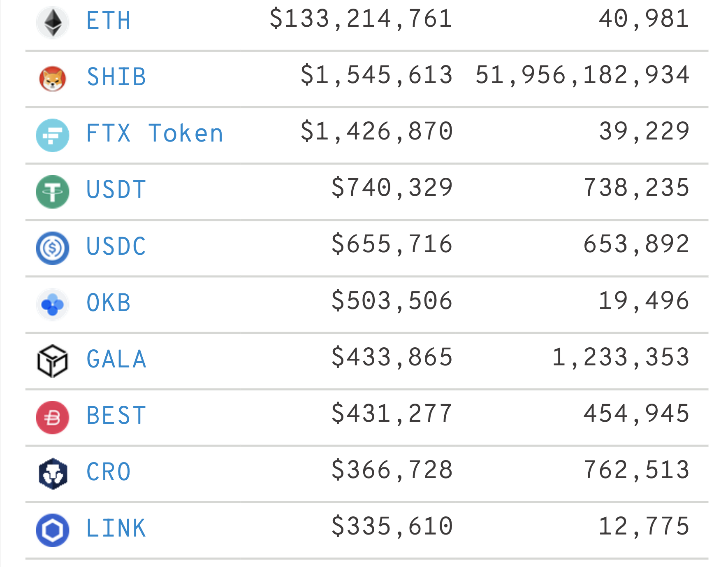Click the OKB blue dots icon
Screen dimensions: 728x567
[53, 304]
